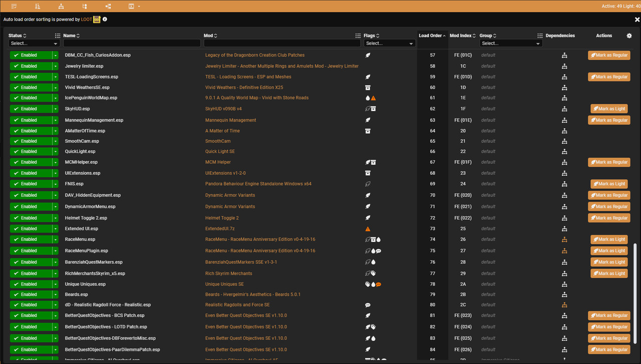The image size is (641, 364).
Task: Expand status arrow for BarenziahQuestMarkers.esp
Action: click(56, 262)
